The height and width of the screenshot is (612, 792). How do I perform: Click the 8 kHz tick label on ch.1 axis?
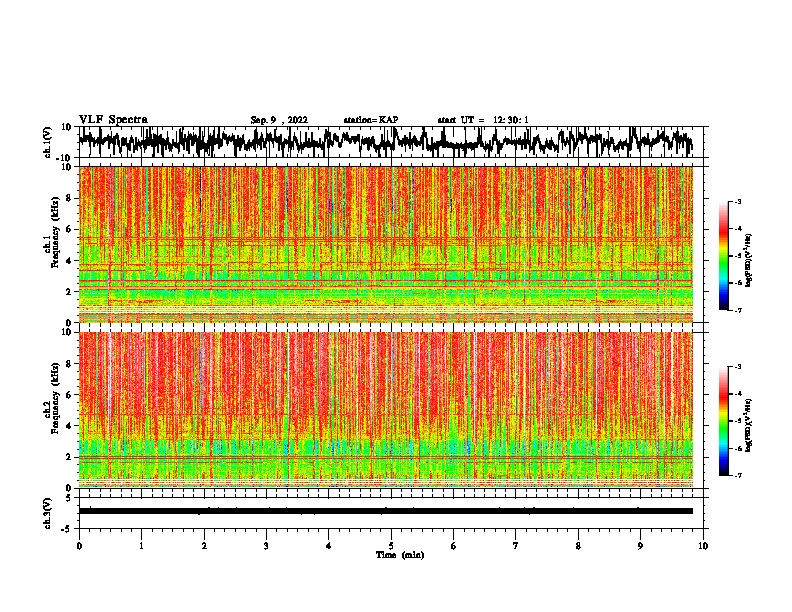[x=69, y=198]
